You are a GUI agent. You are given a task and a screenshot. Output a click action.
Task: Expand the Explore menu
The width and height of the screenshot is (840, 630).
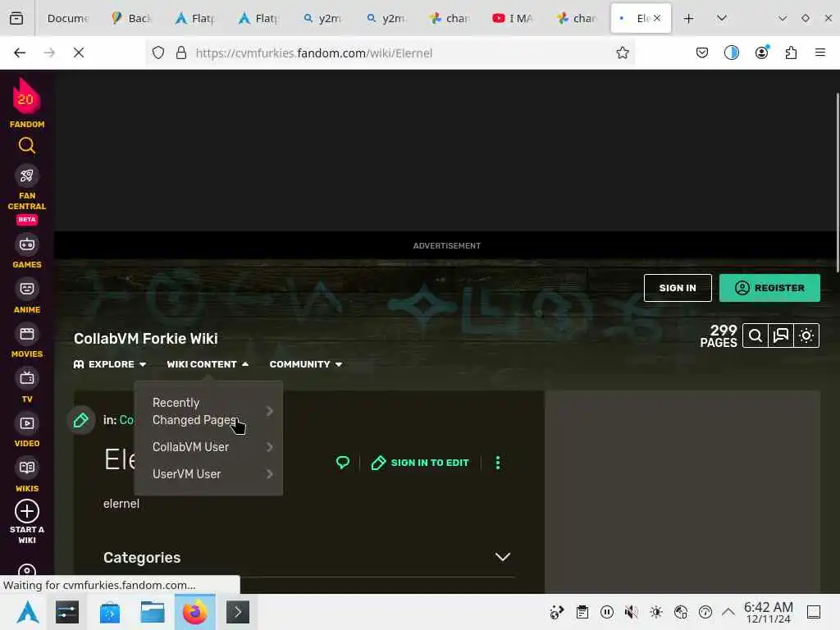110,364
